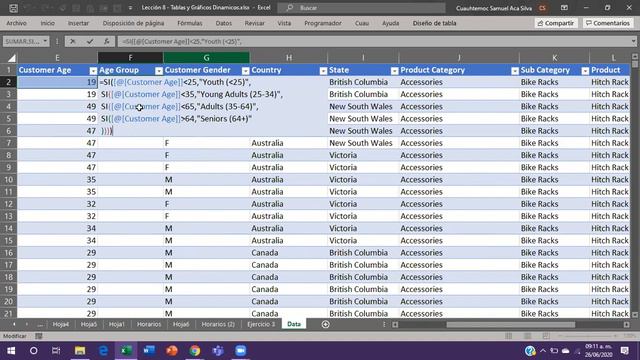
Task: Click the search magnifier icon in title bar
Action: [290, 8]
